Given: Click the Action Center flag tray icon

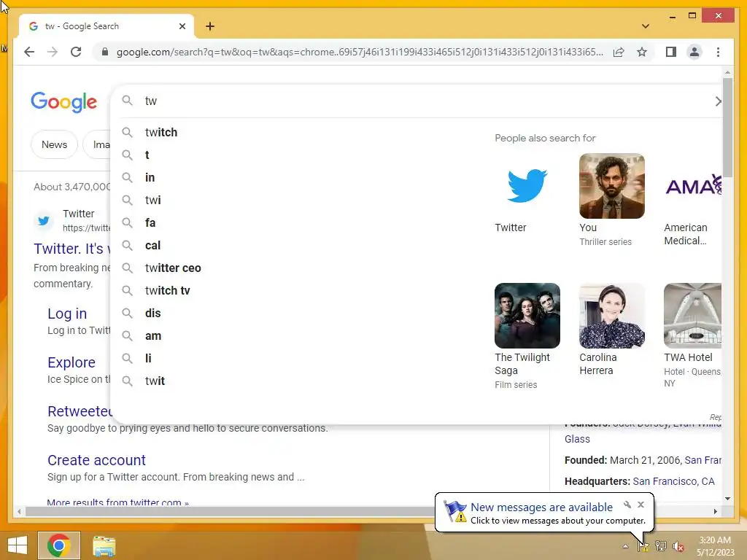Looking at the screenshot, I should (x=643, y=546).
